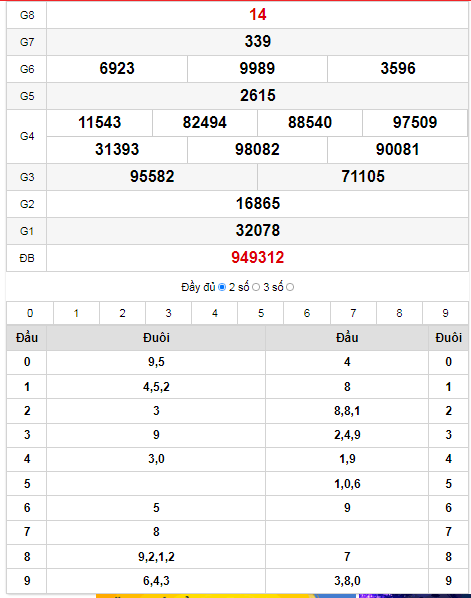Click the G1 prize row label

(27, 231)
